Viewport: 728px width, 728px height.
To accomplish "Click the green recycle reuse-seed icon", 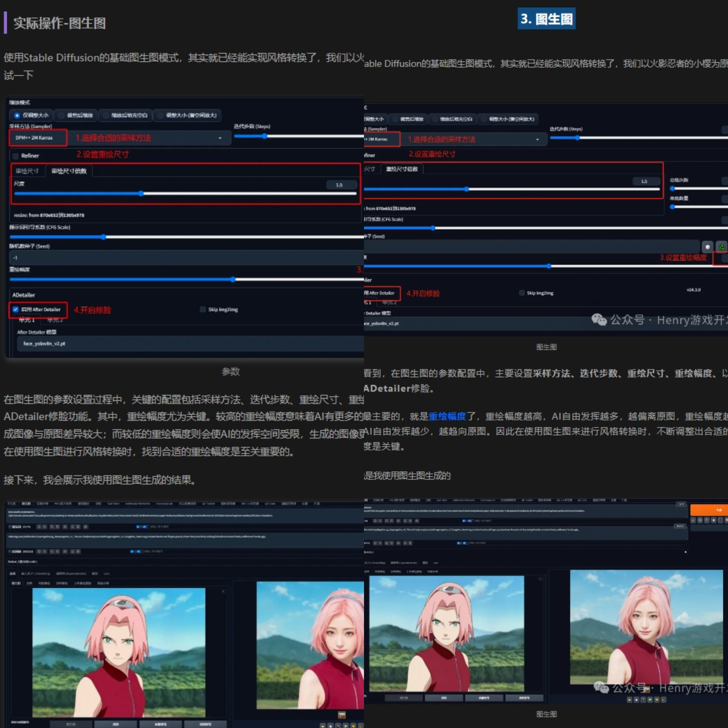I will tap(721, 247).
